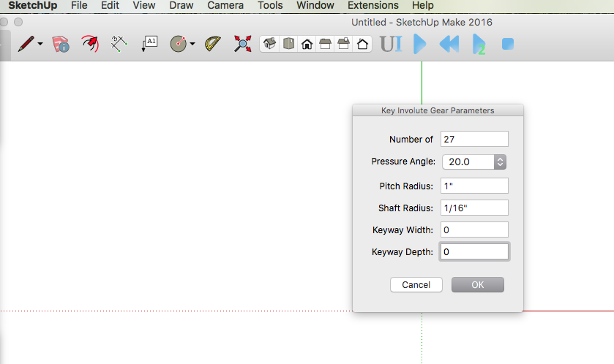This screenshot has height=364, width=614.
Task: Select the Protractor tool
Action: coord(213,44)
